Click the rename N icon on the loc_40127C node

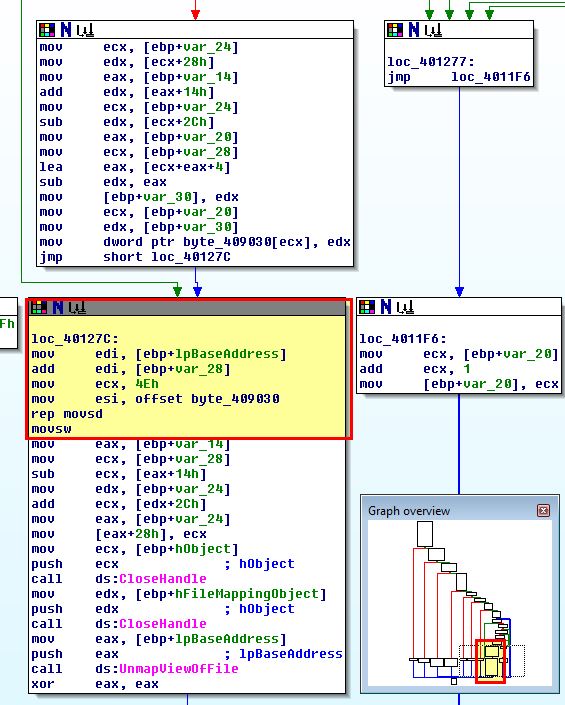pos(58,307)
